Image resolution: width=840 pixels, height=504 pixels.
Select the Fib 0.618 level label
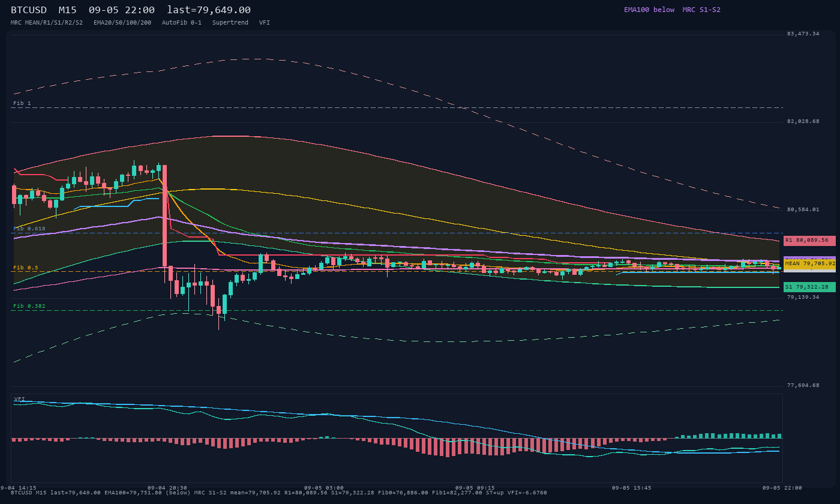tap(29, 229)
